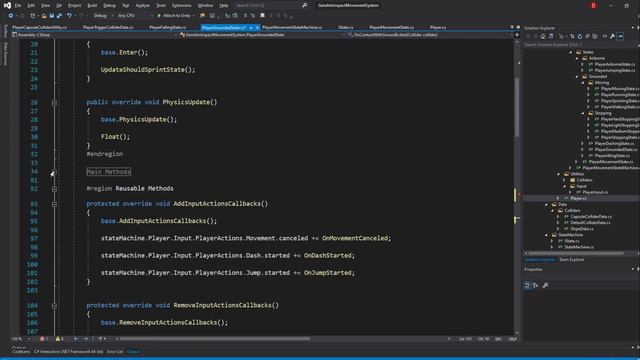Switch to PlayerMovementStateMachine.cs tab

click(292, 27)
